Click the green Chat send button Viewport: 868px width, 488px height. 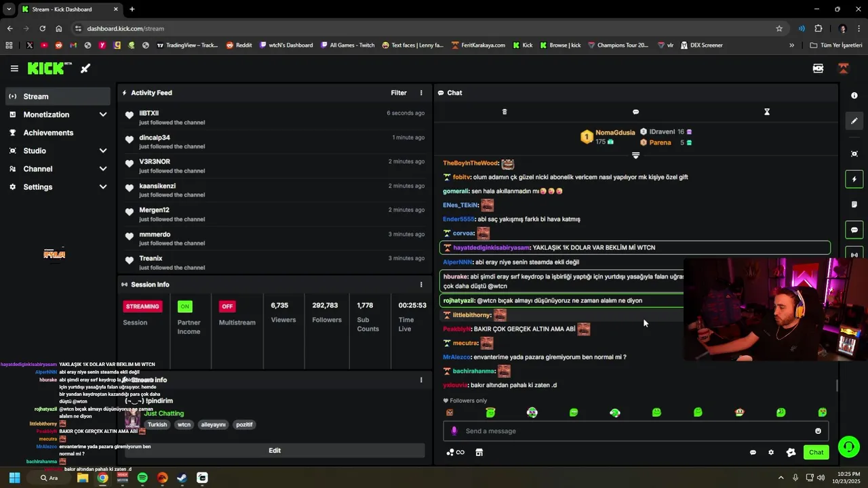816,452
